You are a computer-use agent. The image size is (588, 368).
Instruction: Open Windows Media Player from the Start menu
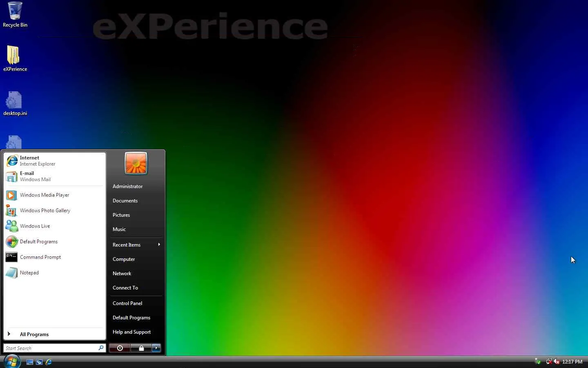[55, 195]
